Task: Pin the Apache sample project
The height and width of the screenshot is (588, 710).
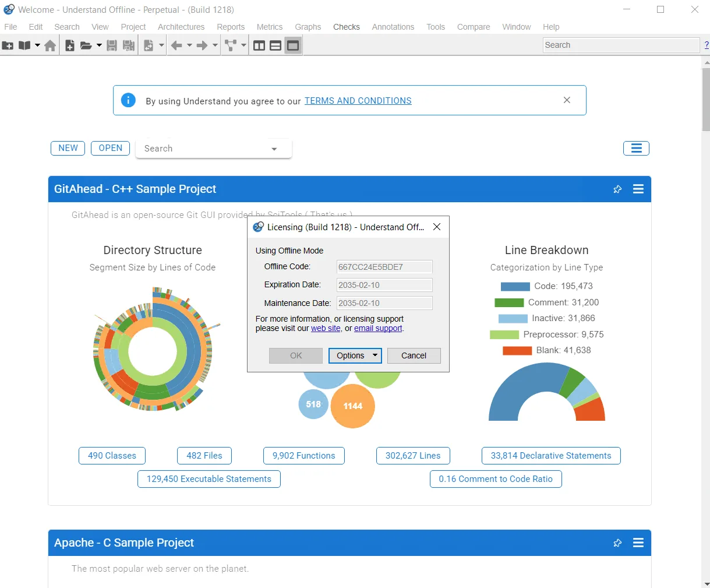Action: [x=617, y=543]
